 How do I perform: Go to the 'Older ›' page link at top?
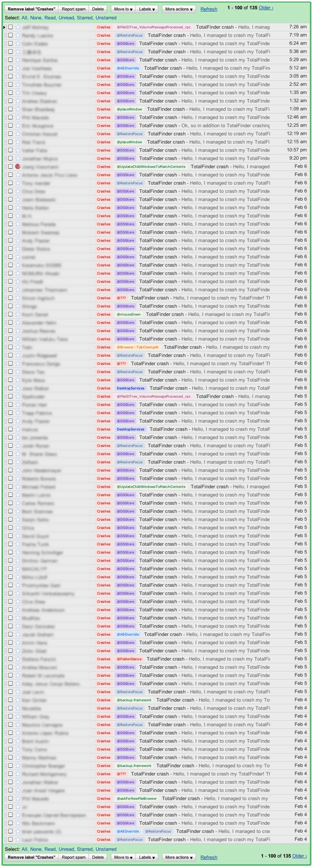[266, 8]
